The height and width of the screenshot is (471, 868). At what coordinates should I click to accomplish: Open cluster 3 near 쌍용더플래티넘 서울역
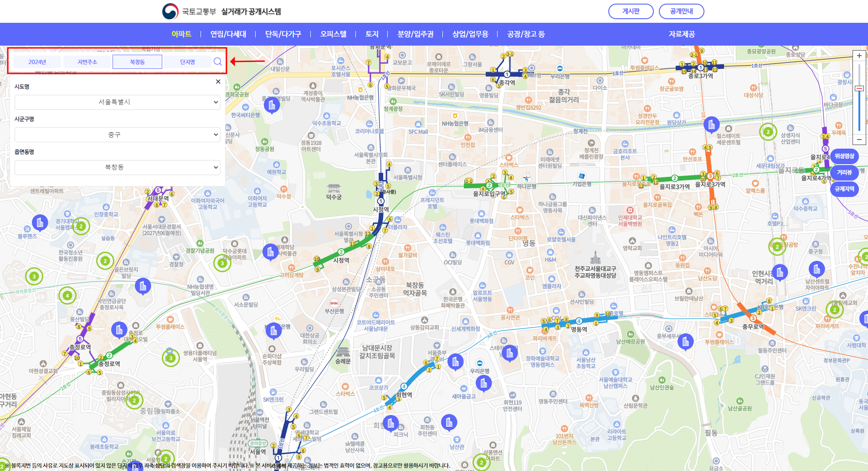point(171,358)
